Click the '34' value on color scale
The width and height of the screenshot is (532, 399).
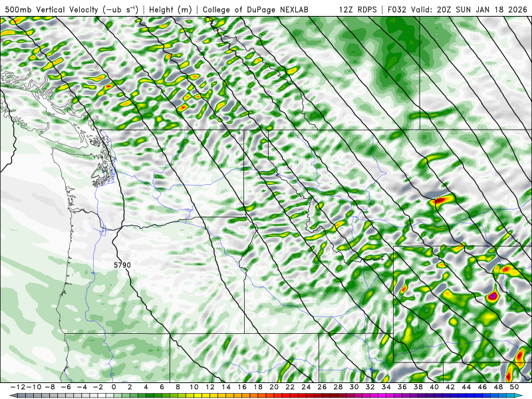point(386,387)
